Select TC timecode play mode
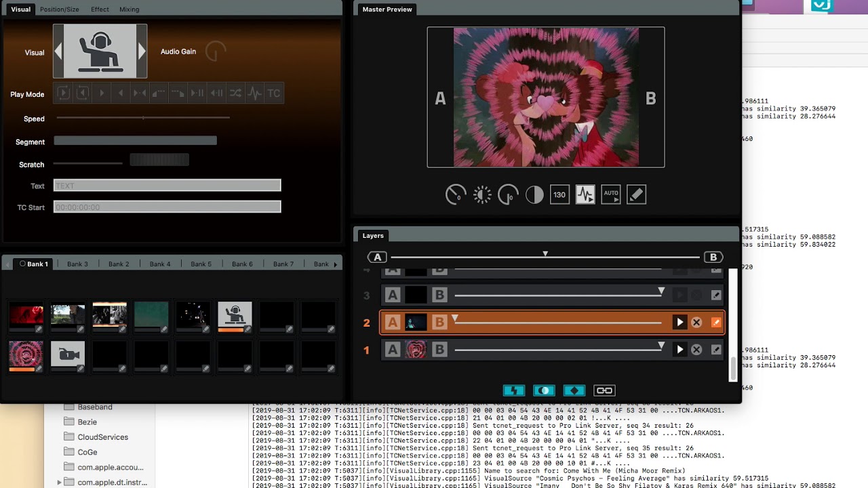Screen dimensions: 868x488 point(273,93)
